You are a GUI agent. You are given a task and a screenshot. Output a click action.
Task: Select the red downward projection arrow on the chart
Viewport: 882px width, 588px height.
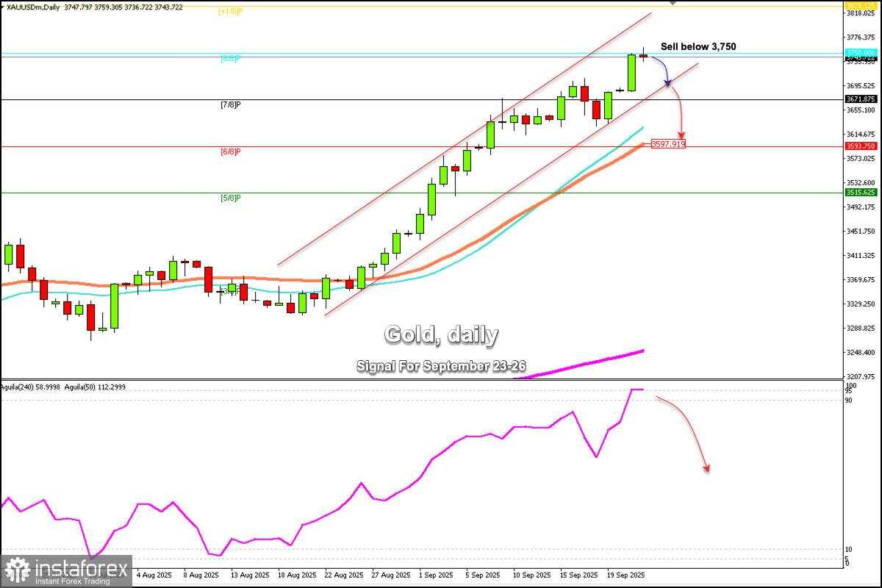(680, 114)
